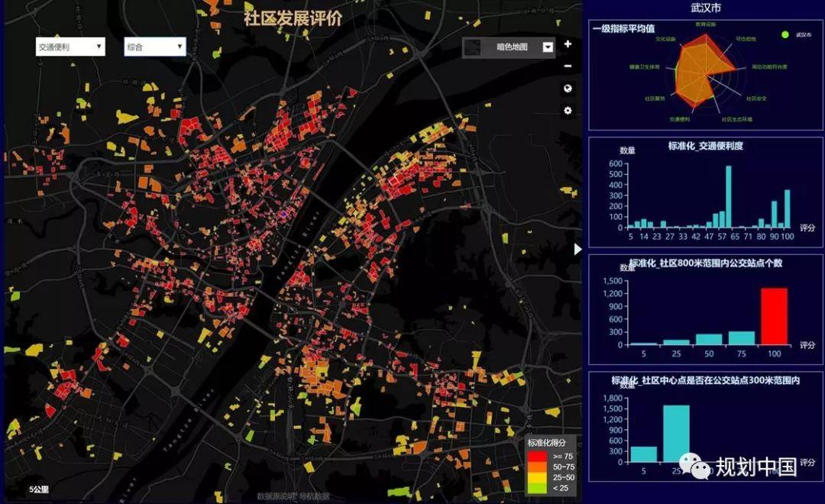Click the 数据源说明 footer link
The height and width of the screenshot is (504, 825).
point(277,496)
